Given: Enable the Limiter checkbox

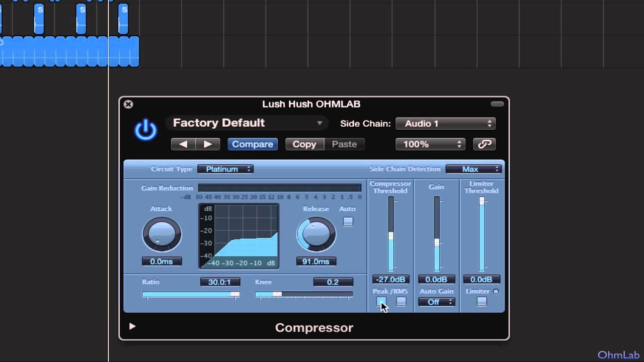Looking at the screenshot, I should (x=481, y=302).
